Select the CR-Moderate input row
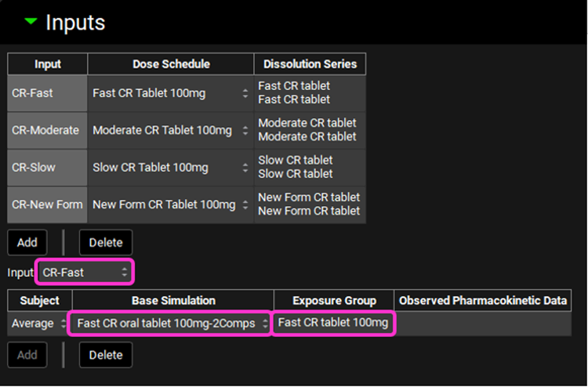588x387 pixels. 47,130
